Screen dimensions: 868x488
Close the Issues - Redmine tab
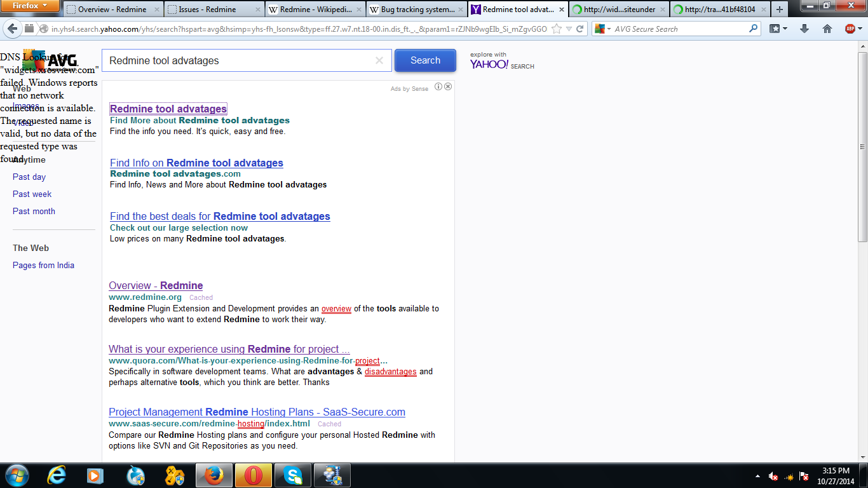tap(257, 10)
